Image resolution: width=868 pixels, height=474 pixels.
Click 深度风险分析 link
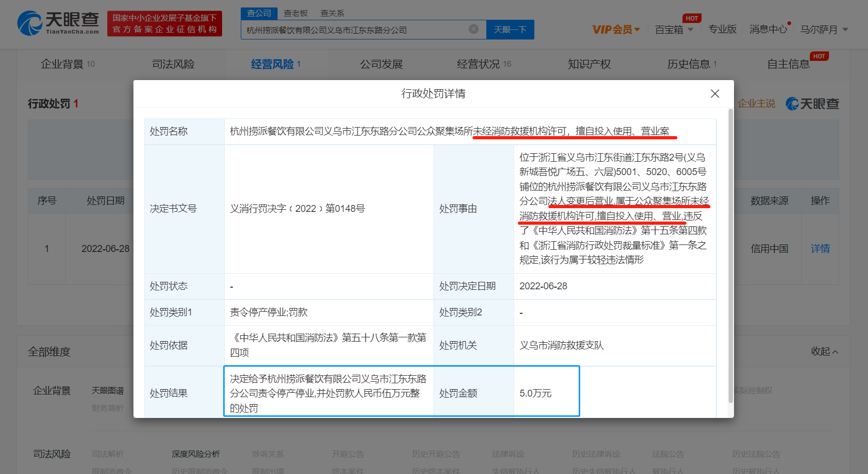point(196,454)
